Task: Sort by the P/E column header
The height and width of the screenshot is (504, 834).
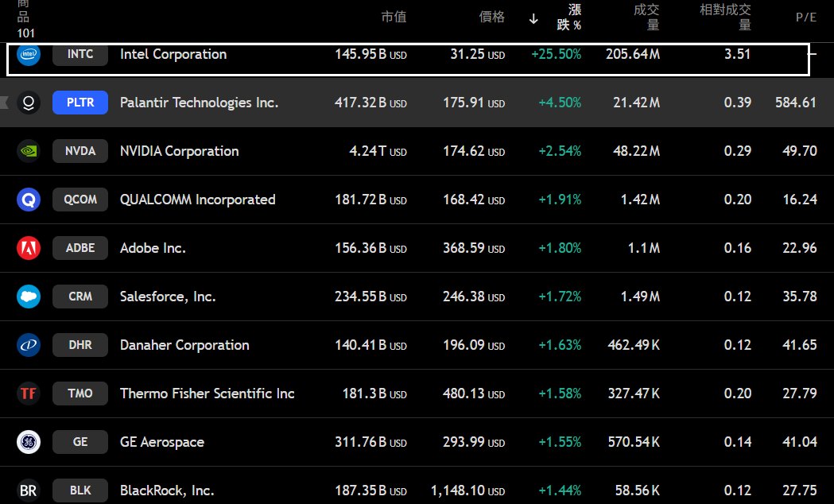Action: tap(805, 17)
